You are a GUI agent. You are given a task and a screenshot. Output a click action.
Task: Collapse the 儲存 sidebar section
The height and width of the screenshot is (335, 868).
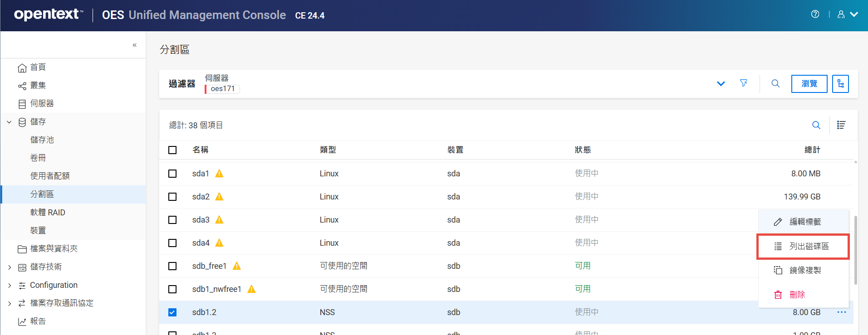9,122
